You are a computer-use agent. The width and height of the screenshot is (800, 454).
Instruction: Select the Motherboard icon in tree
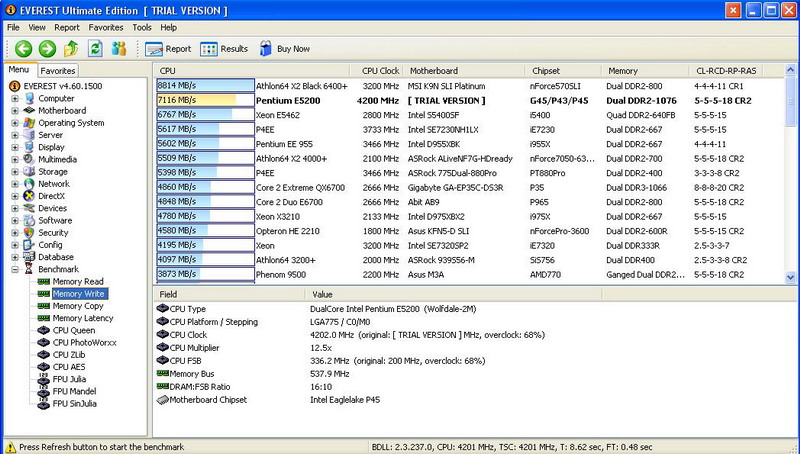point(30,111)
